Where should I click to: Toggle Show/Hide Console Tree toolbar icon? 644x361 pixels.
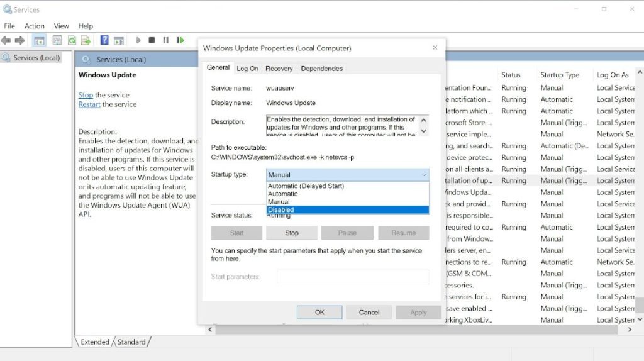[39, 40]
